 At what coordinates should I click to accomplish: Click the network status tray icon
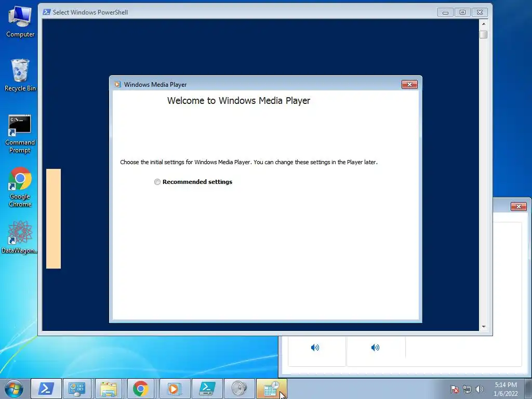pyautogui.click(x=467, y=389)
